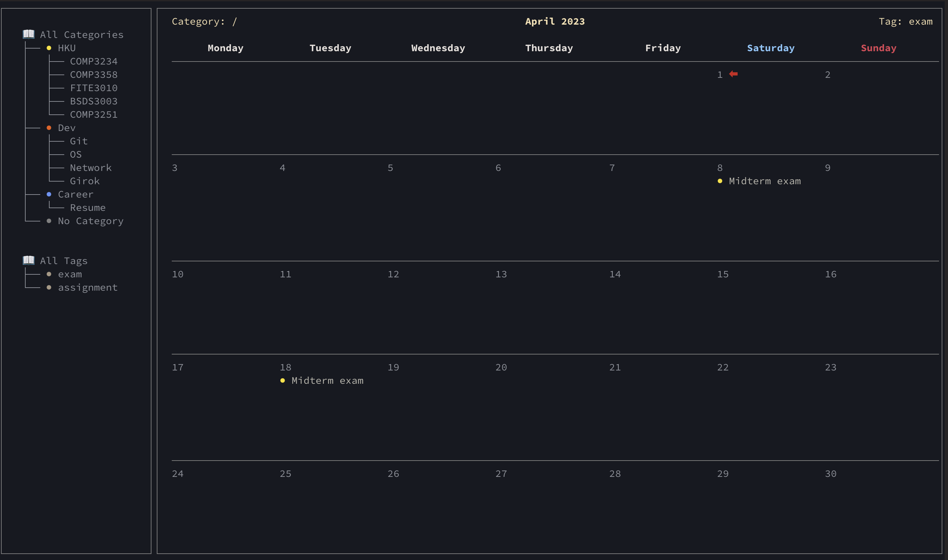Screen dimensions: 948x560
Task: Click the book icon beside All Tags
Action: click(28, 260)
